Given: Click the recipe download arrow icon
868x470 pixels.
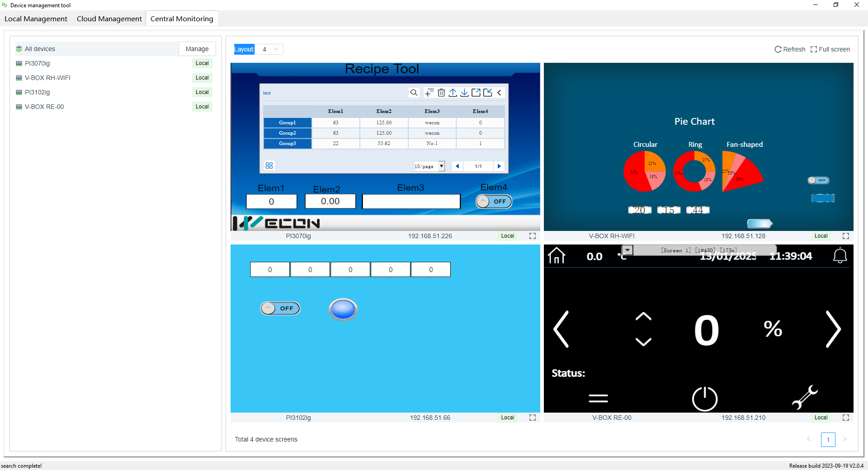Looking at the screenshot, I should [x=464, y=93].
